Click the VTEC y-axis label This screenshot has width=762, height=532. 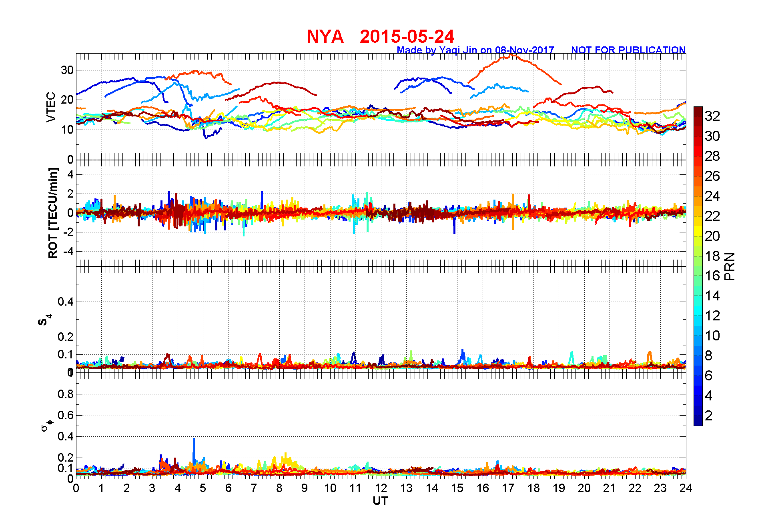click(x=51, y=107)
